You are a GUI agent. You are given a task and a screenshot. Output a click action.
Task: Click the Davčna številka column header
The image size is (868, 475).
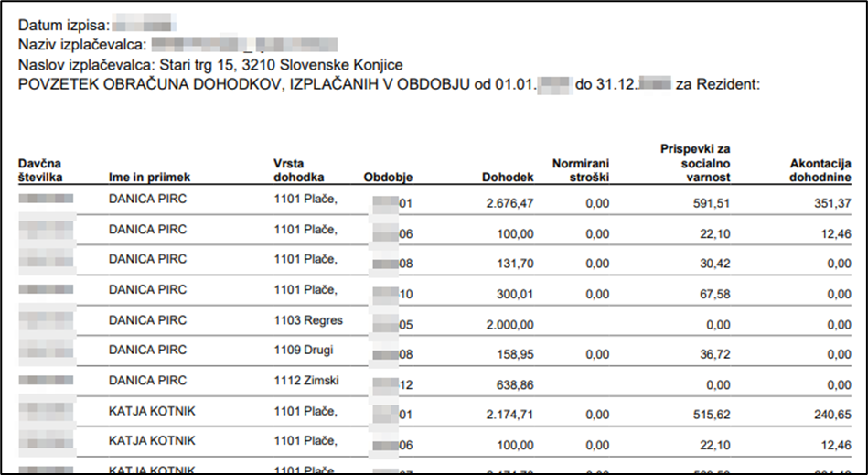[x=40, y=170]
